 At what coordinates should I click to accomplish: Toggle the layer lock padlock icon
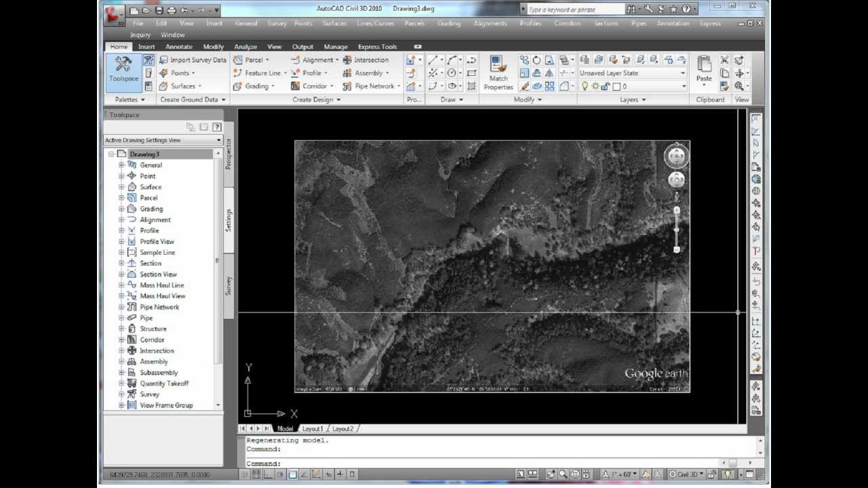click(x=606, y=86)
